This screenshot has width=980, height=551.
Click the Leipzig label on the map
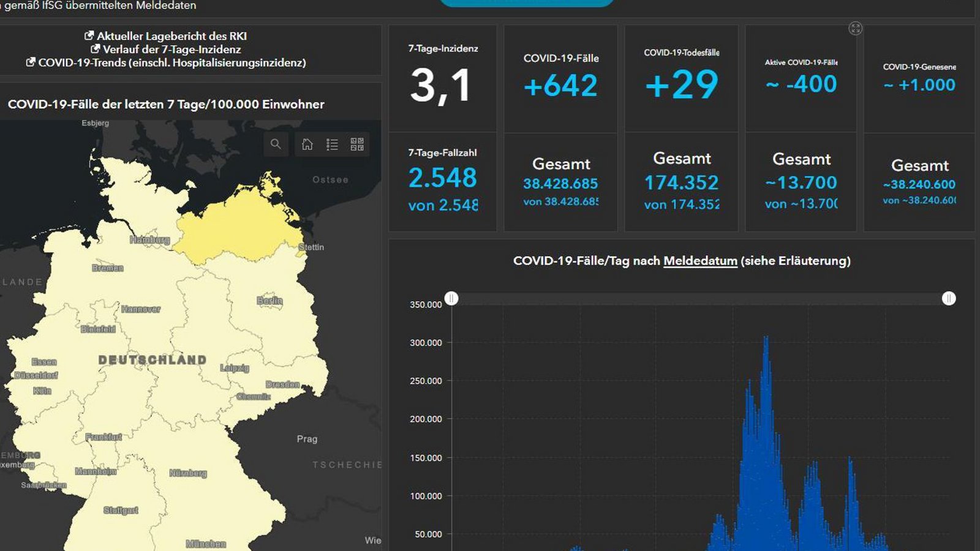point(235,368)
